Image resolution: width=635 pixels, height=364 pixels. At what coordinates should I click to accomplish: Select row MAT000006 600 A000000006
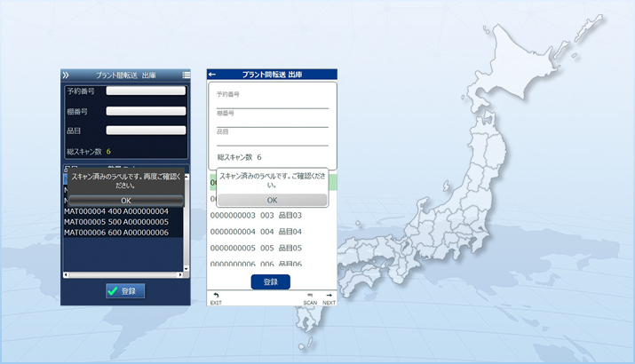point(116,232)
